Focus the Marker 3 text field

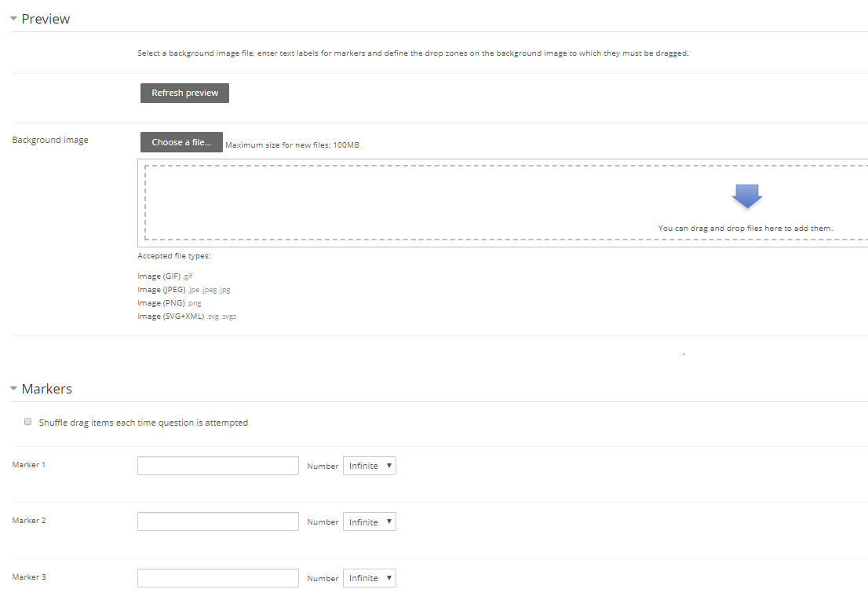(218, 578)
